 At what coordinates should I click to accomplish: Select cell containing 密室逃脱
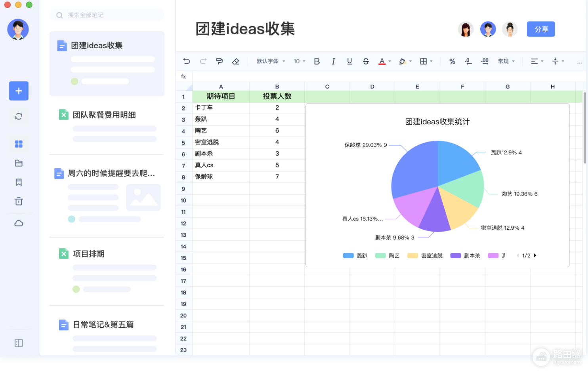pos(221,142)
